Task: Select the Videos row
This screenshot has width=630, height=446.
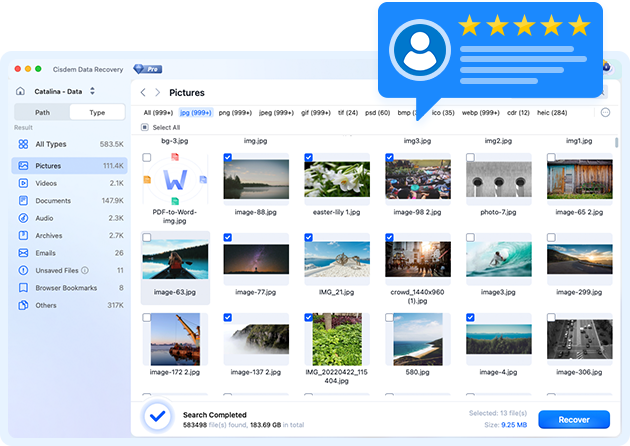Action: pyautogui.click(x=70, y=183)
